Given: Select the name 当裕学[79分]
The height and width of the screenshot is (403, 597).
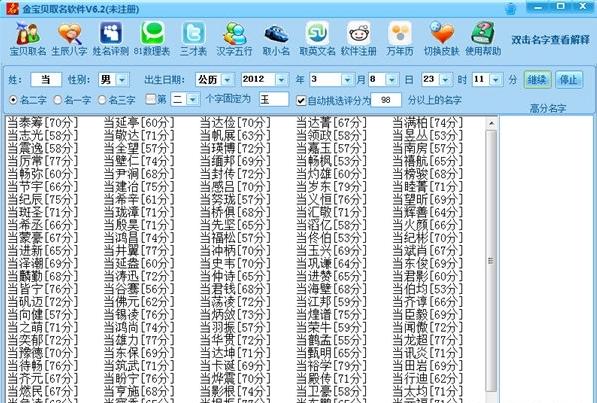Looking at the screenshot, I should pos(331,366).
